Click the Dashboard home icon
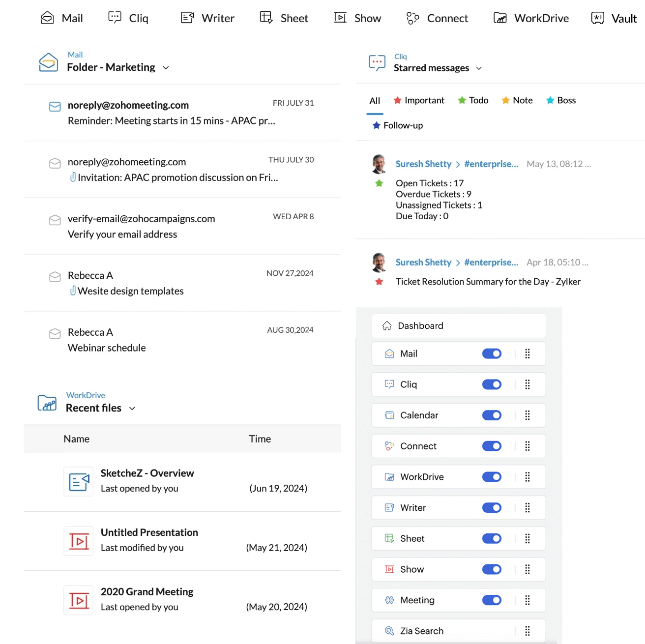645x644 pixels. click(387, 325)
